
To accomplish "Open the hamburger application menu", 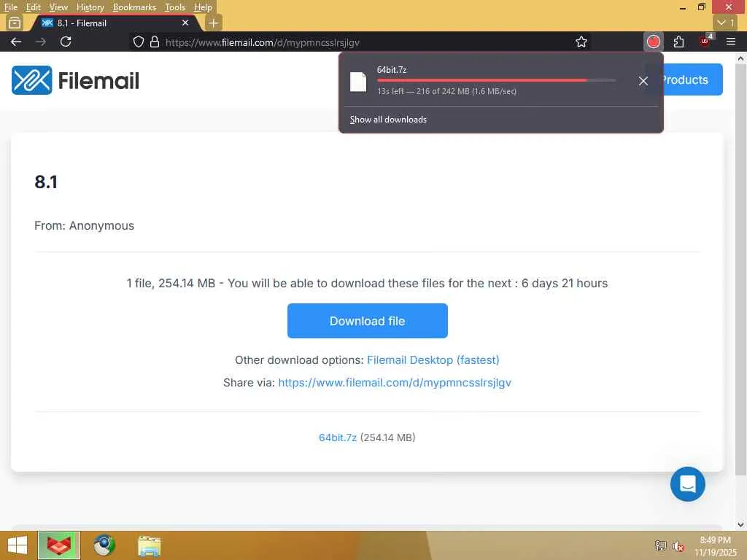I will [731, 42].
